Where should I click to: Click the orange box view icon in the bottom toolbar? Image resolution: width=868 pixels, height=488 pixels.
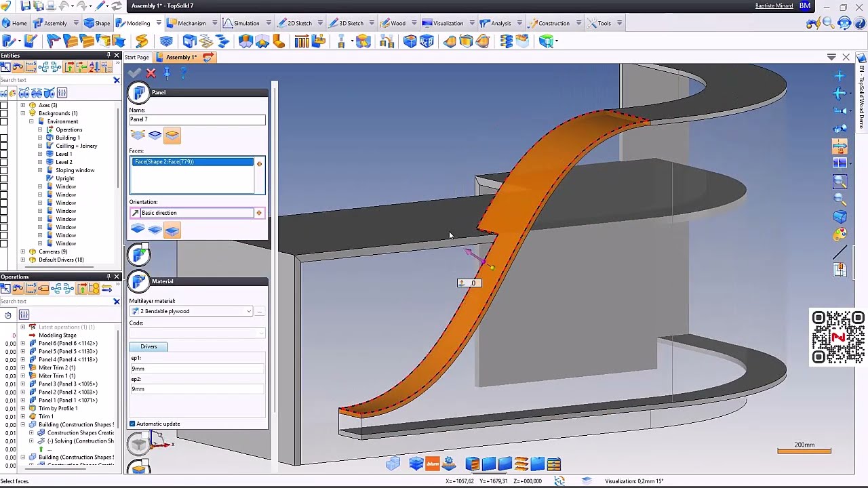(472, 464)
